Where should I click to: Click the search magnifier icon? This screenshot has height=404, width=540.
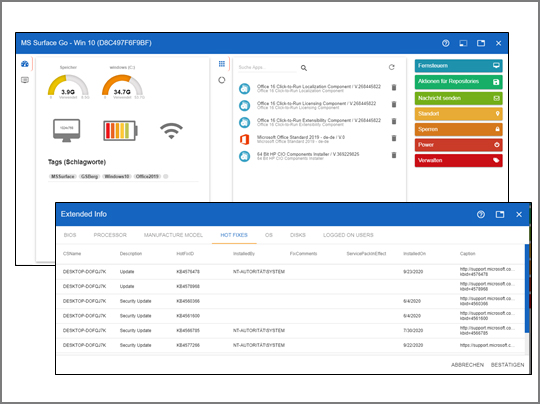tap(304, 68)
